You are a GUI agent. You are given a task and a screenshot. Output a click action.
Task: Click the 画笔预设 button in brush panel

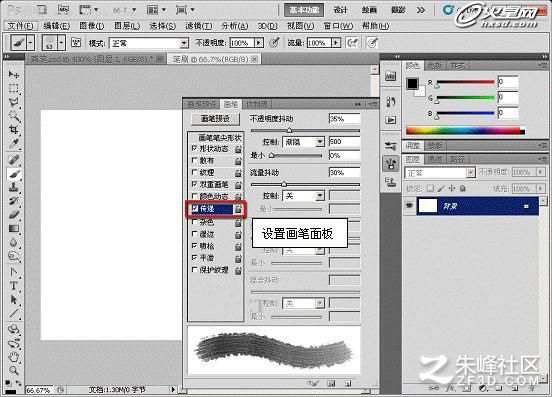(x=215, y=119)
